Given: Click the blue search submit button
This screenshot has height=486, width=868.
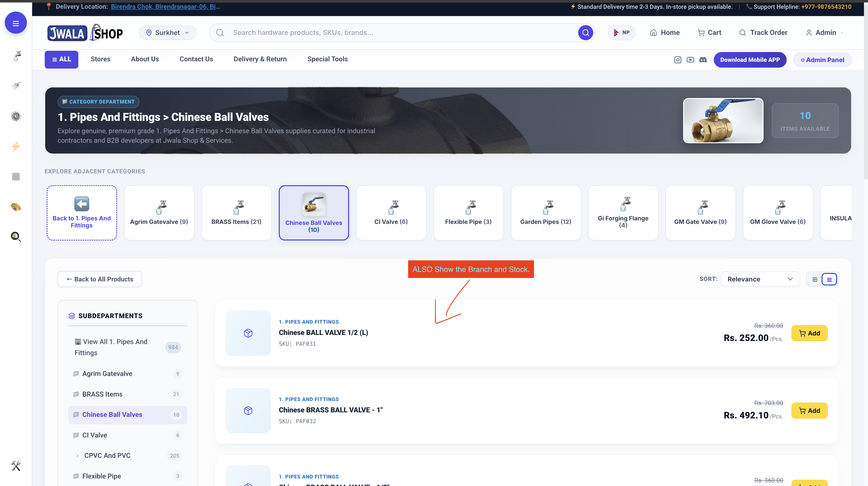Looking at the screenshot, I should click(x=585, y=33).
